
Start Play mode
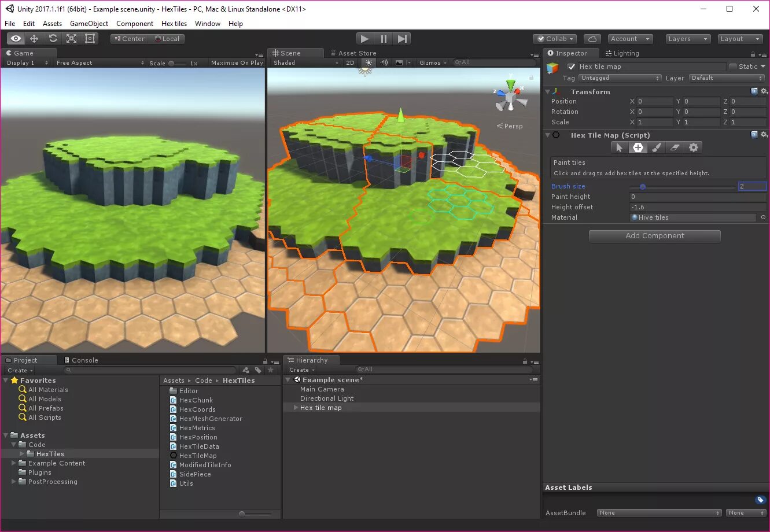[x=364, y=39]
